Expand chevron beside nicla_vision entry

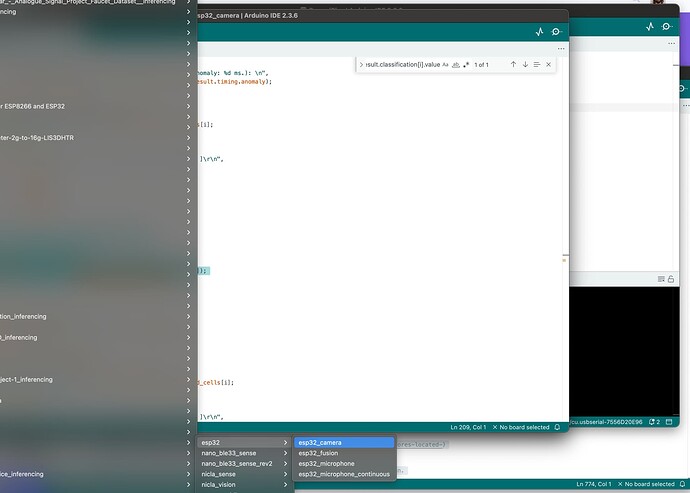point(285,485)
